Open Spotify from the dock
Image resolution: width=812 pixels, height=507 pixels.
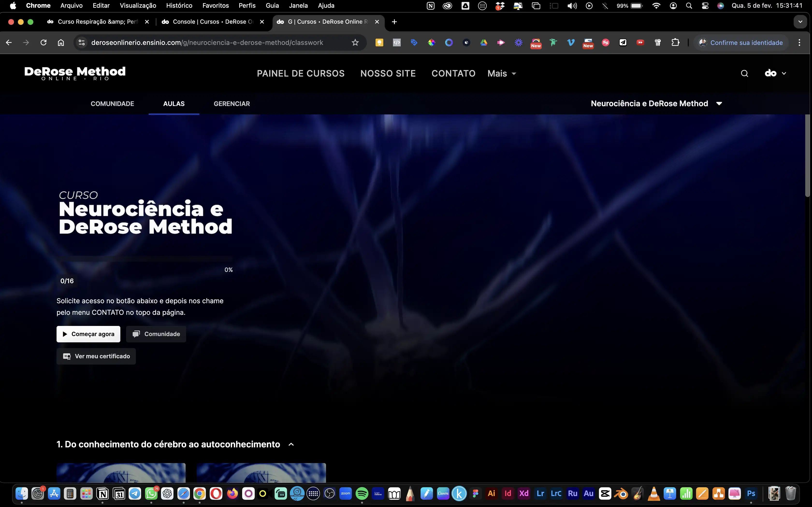[x=362, y=493]
